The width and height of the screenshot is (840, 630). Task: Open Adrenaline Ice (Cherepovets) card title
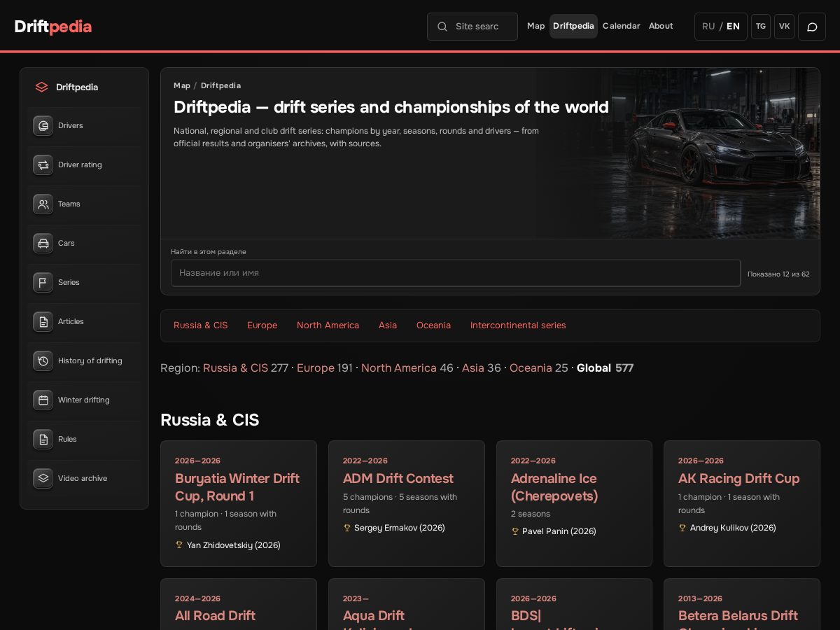pyautogui.click(x=554, y=487)
